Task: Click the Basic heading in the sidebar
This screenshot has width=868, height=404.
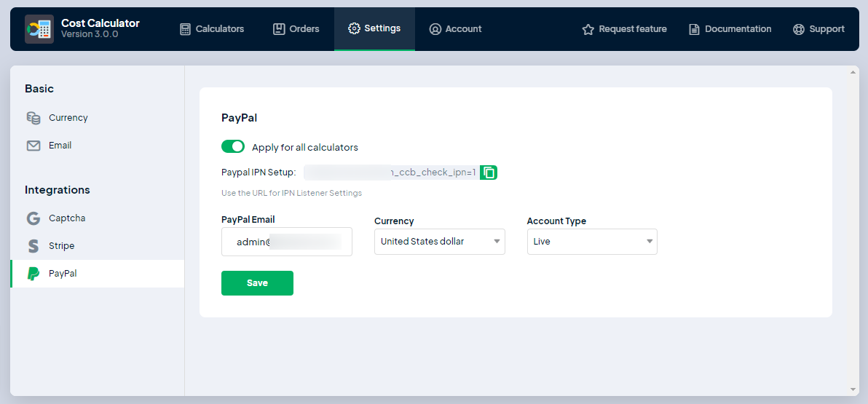Action: [39, 89]
